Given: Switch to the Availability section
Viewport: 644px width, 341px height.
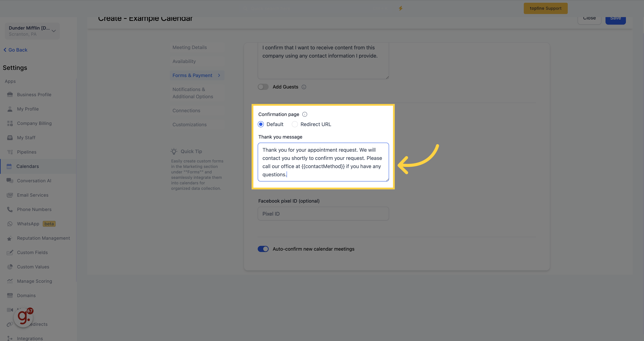Looking at the screenshot, I should pos(184,62).
